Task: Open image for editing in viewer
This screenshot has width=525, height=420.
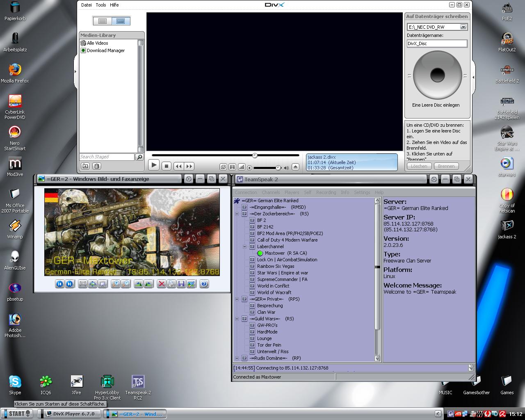Action: [191, 284]
